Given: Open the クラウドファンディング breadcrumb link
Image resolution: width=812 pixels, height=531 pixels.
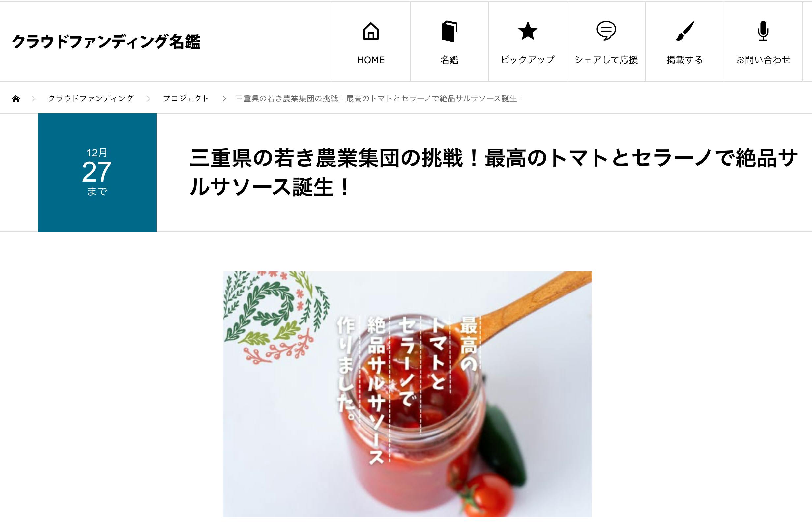Looking at the screenshot, I should pos(91,98).
